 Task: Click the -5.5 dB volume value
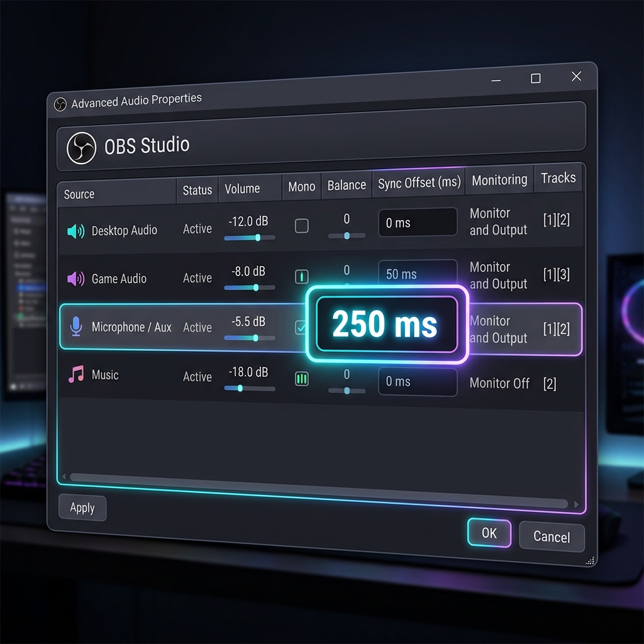(x=248, y=321)
